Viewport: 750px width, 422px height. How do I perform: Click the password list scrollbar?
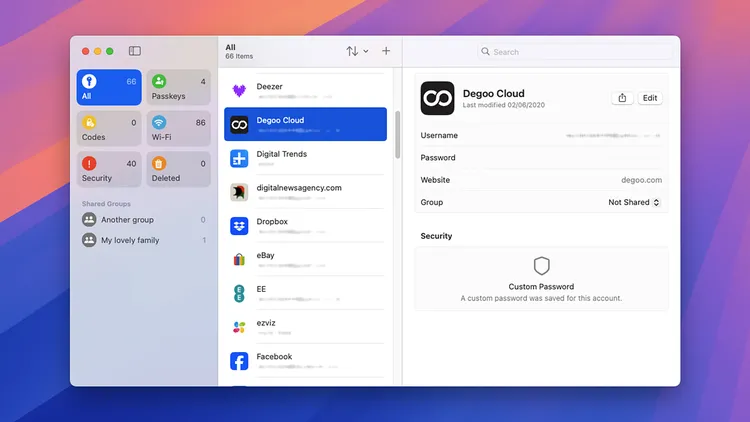(397, 134)
